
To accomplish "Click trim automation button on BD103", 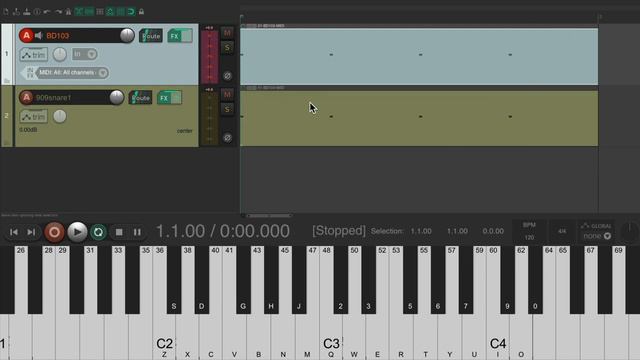I will [x=34, y=54].
